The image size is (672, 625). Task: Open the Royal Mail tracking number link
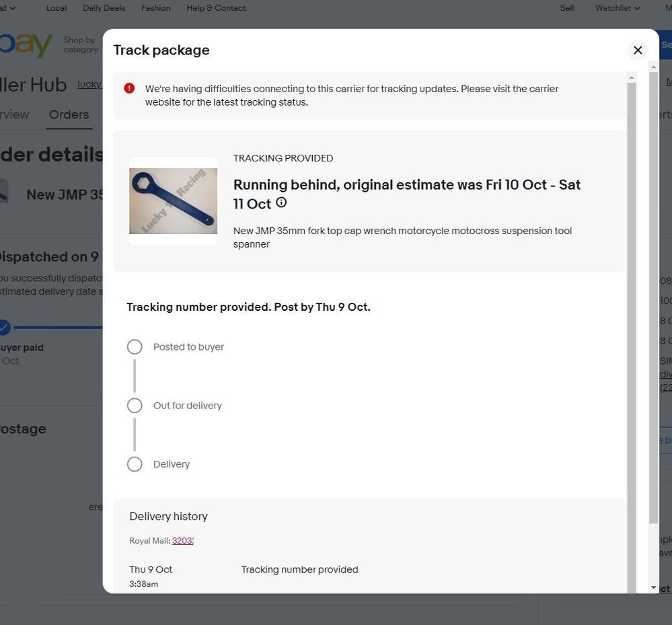tap(182, 541)
